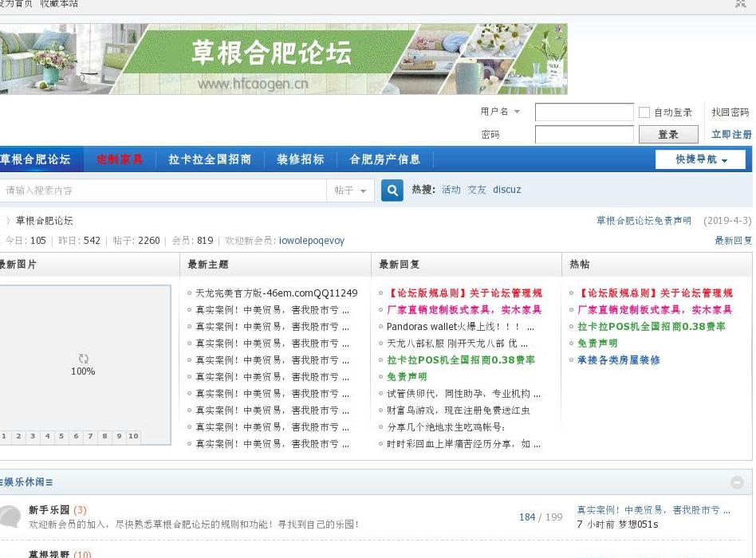Viewport: 756px width, 558px height.
Task: Open the 拉卡拉全国招商 navigation tab
Action: click(x=210, y=159)
